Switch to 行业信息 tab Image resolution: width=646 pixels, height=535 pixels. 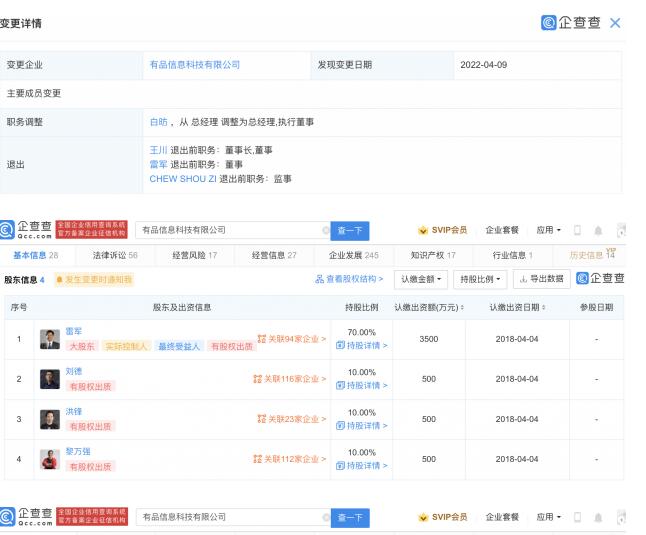tap(513, 255)
